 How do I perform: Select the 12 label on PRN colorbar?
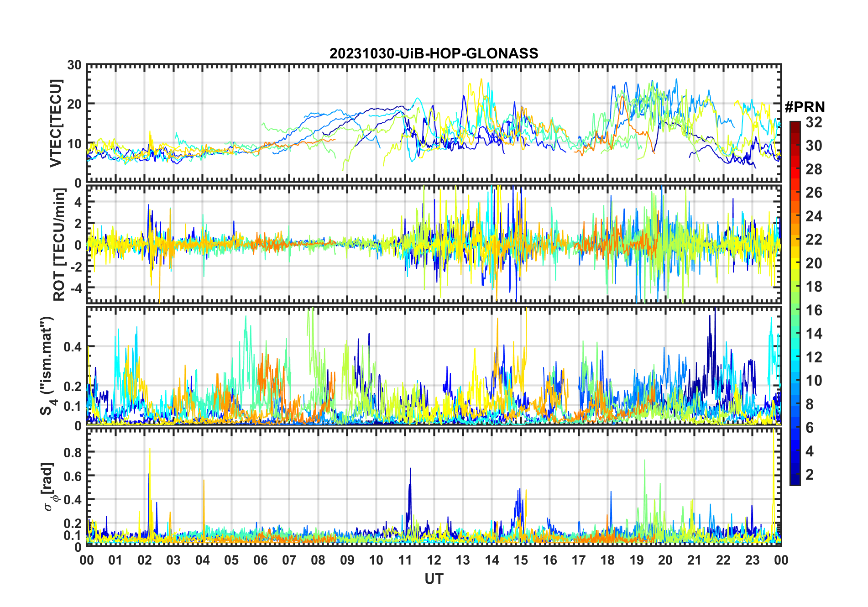click(814, 357)
